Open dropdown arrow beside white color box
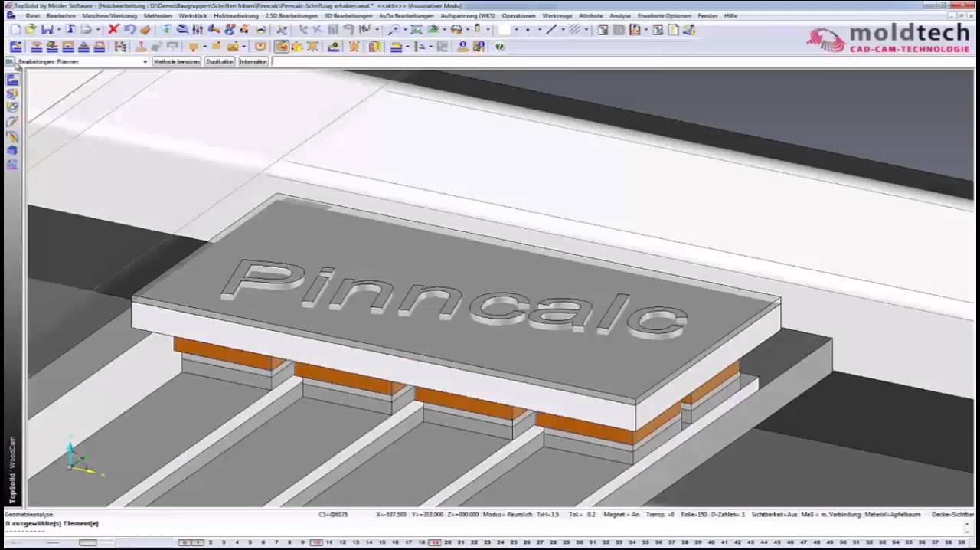 516,29
